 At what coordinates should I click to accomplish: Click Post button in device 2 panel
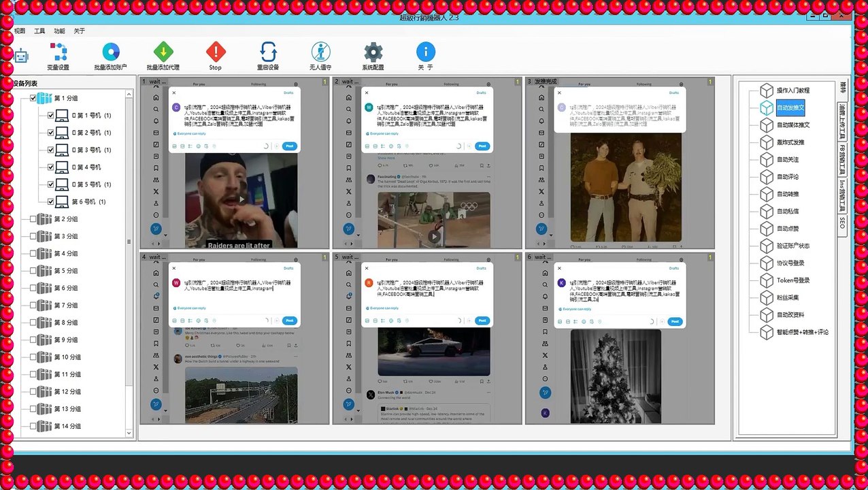pos(482,146)
